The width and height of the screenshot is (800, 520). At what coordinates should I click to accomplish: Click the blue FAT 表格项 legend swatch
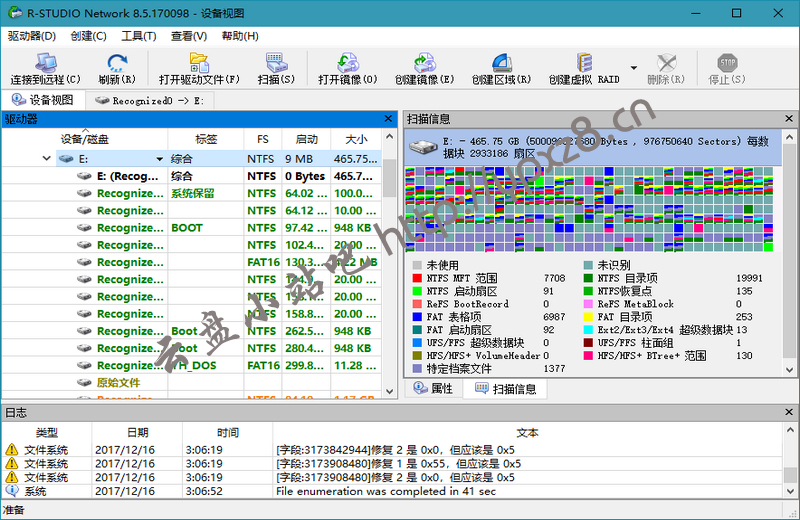coord(417,317)
